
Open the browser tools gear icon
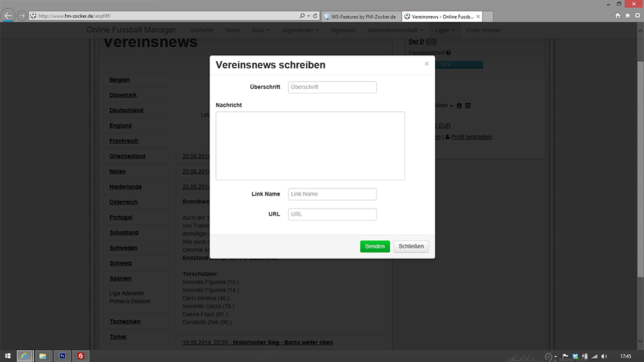637,15
